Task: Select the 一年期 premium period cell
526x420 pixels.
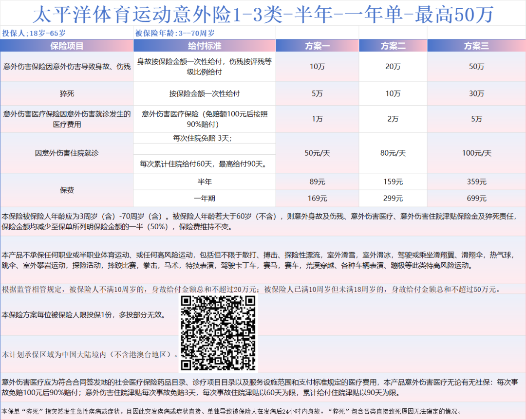Action: tap(204, 199)
